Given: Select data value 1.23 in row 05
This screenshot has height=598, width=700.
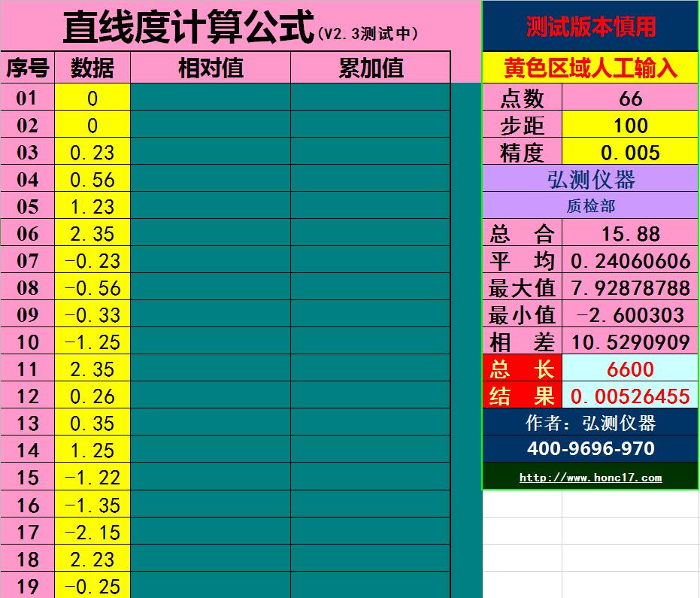Looking at the screenshot, I should point(92,206).
